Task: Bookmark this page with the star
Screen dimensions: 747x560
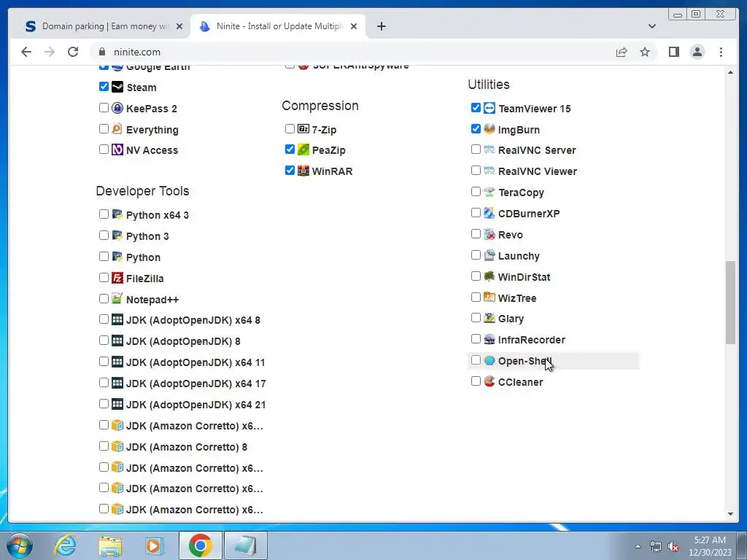Action: click(x=645, y=52)
